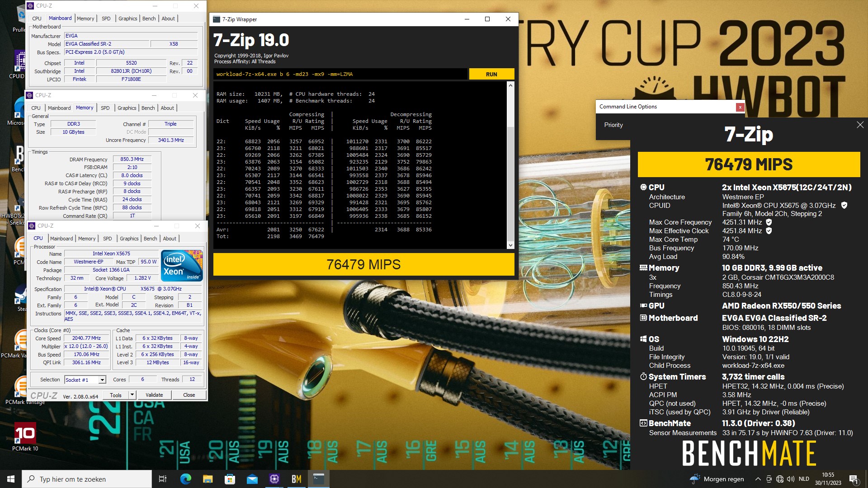Open About tab in the top CPU-Z window
Screen dimensions: 868x488
(x=168, y=19)
